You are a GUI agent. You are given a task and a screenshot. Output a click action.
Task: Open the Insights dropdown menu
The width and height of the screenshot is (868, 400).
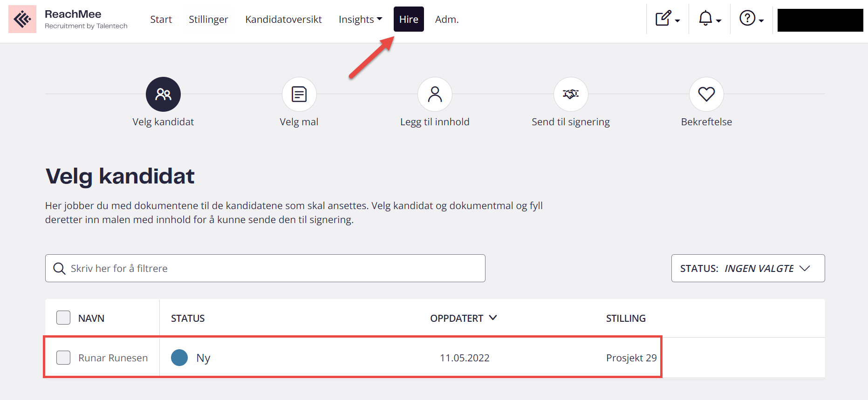360,19
